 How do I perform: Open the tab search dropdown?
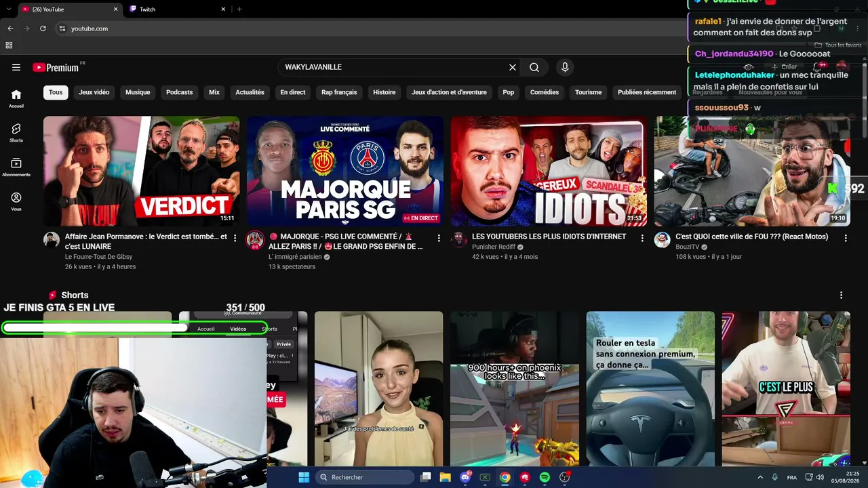[x=8, y=9]
